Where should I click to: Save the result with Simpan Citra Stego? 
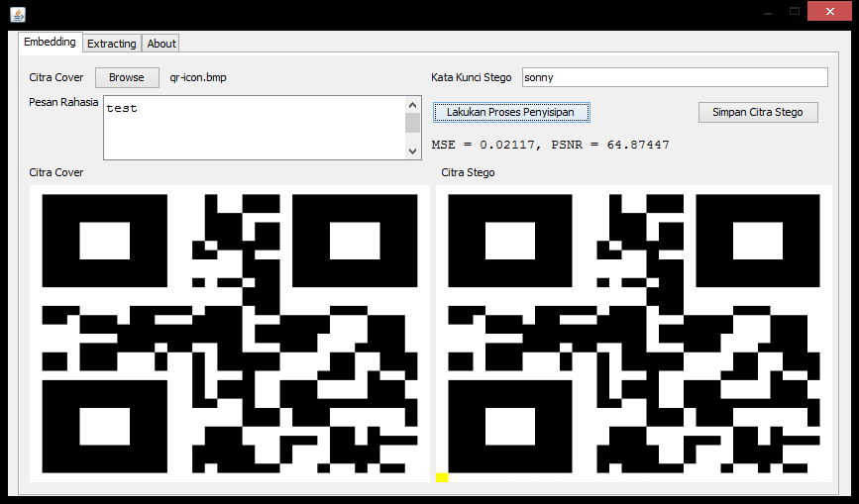(x=758, y=112)
